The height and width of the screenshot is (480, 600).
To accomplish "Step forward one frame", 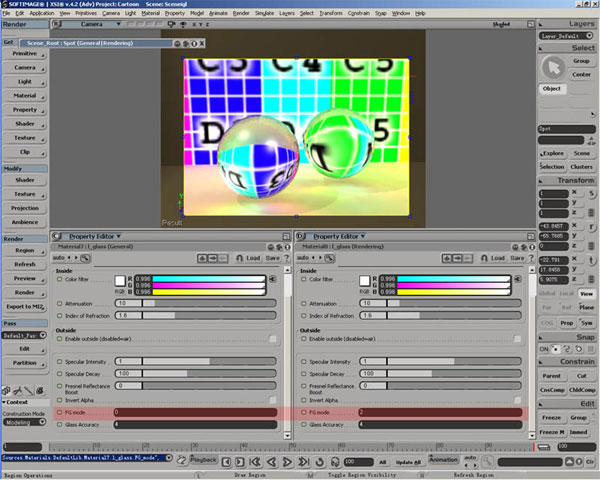I will click(240, 462).
